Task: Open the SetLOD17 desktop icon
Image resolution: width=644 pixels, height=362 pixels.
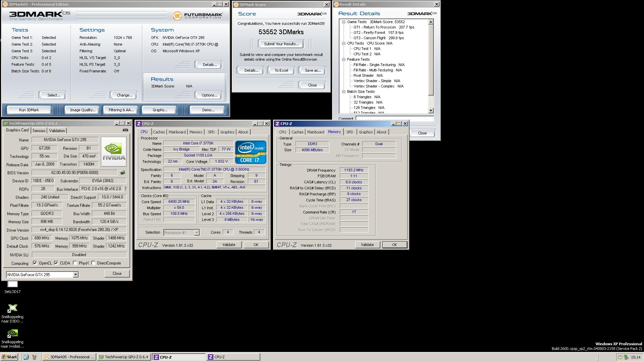Action: 12,285
